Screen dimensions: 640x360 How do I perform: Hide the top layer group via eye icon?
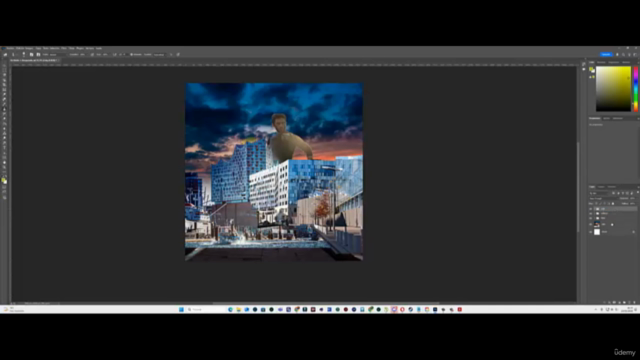click(x=590, y=209)
